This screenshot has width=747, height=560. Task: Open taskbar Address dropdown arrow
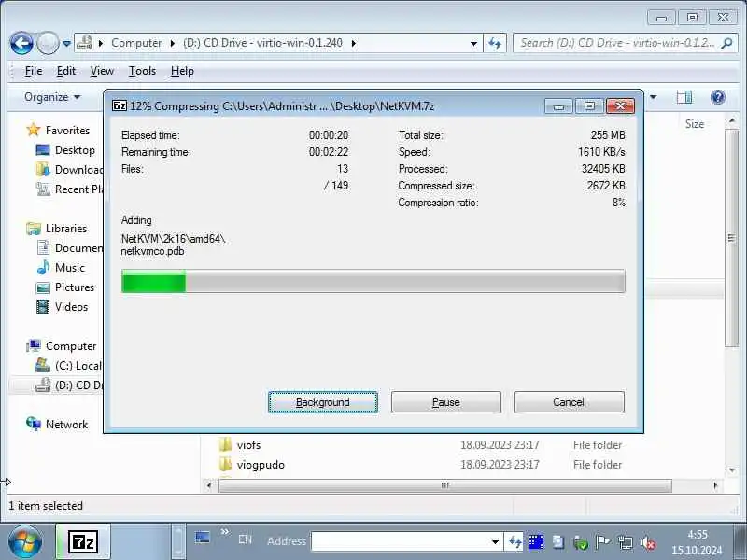[496, 542]
